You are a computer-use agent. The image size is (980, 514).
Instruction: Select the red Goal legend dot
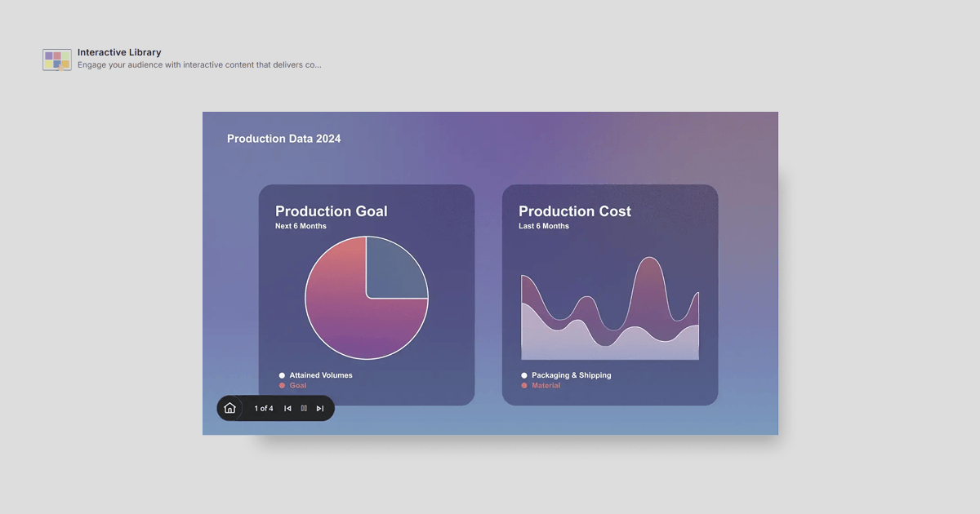click(x=282, y=385)
